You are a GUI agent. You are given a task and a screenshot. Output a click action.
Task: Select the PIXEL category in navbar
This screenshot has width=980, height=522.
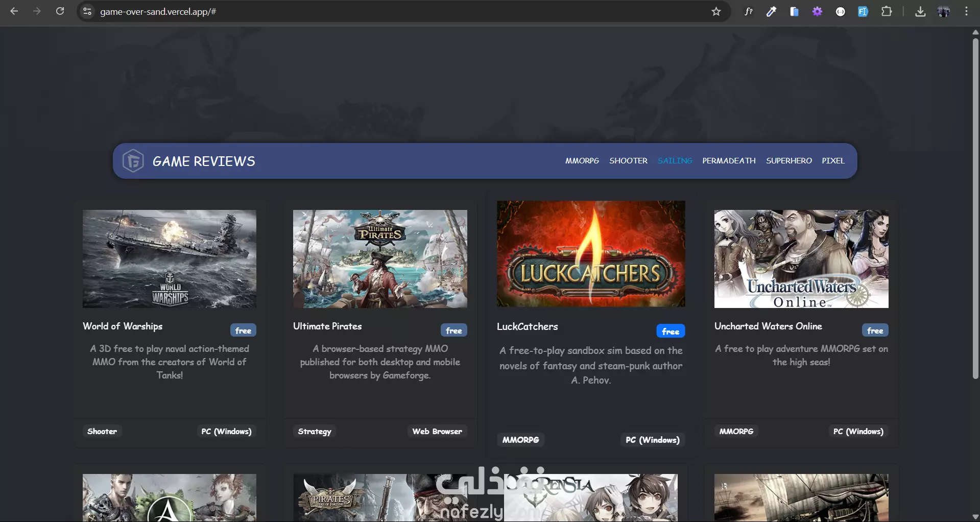833,160
